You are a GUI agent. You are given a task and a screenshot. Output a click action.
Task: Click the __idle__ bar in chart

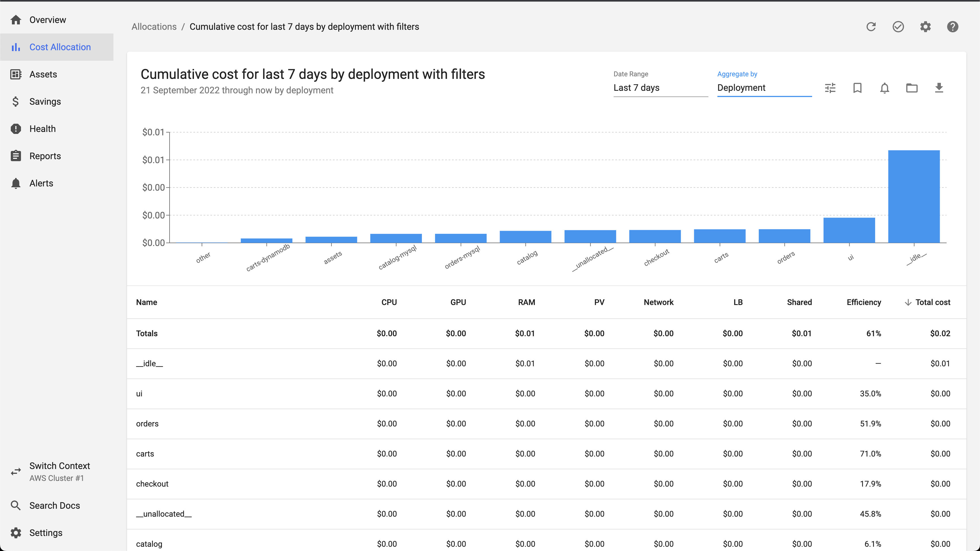pos(913,196)
